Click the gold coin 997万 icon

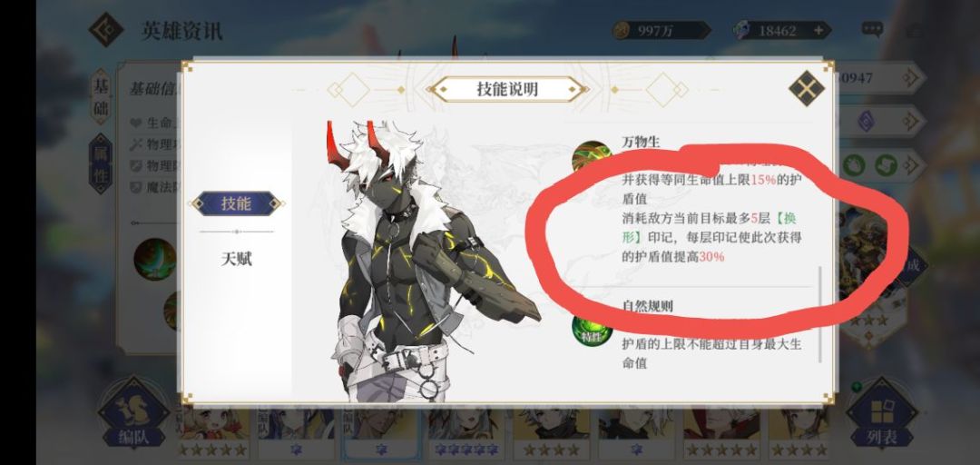[x=622, y=31]
